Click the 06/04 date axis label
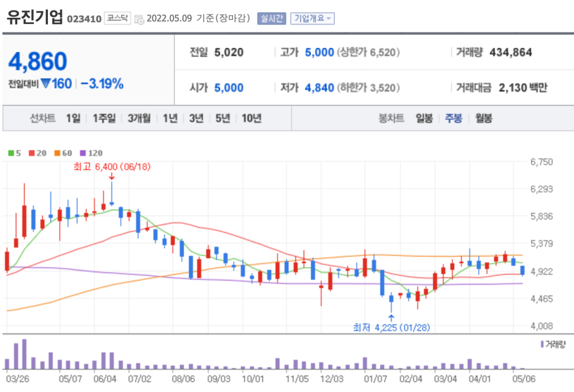This screenshot has height=392, width=574. (x=105, y=379)
